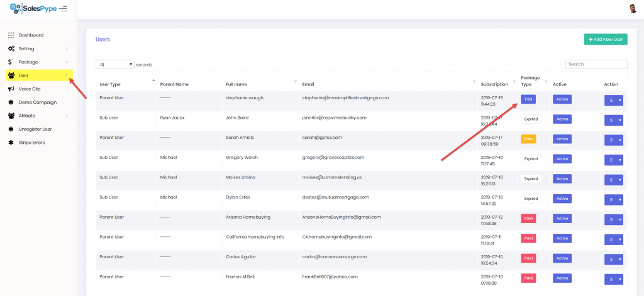Expand the Setting submenu chevron
Viewport: 644px width, 296px height.
coord(67,48)
